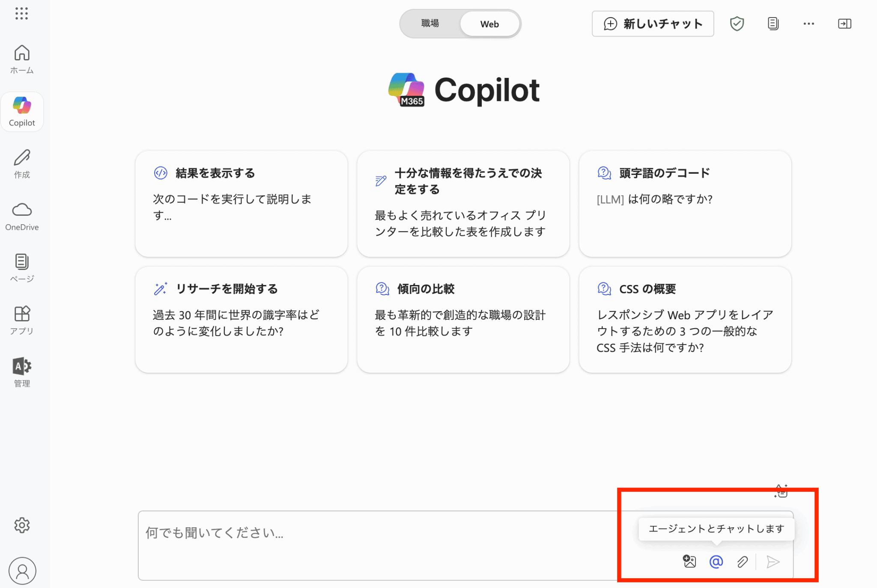Viewport: 877px width, 588px height.
Task: Click the add image icon
Action: pyautogui.click(x=689, y=561)
